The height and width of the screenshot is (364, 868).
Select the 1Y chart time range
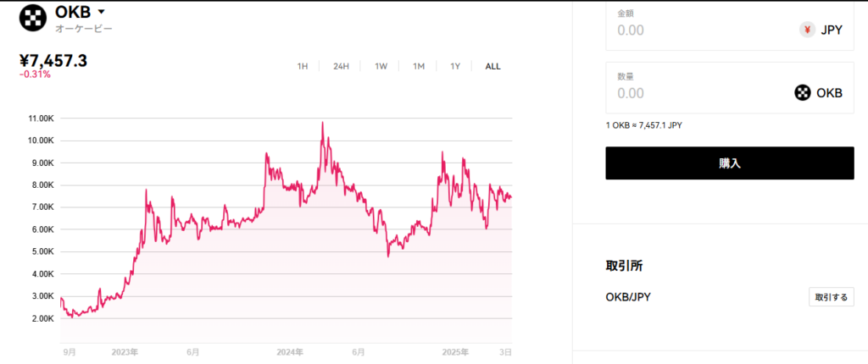click(x=455, y=66)
